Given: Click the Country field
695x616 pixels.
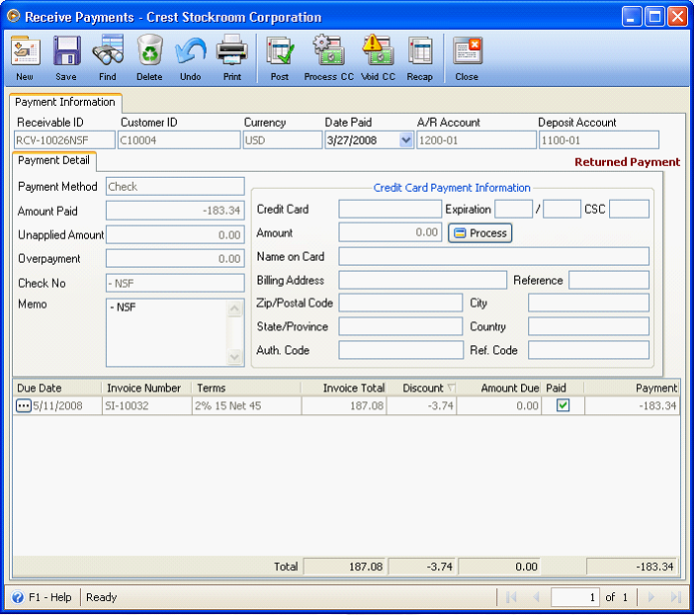Looking at the screenshot, I should point(588,326).
